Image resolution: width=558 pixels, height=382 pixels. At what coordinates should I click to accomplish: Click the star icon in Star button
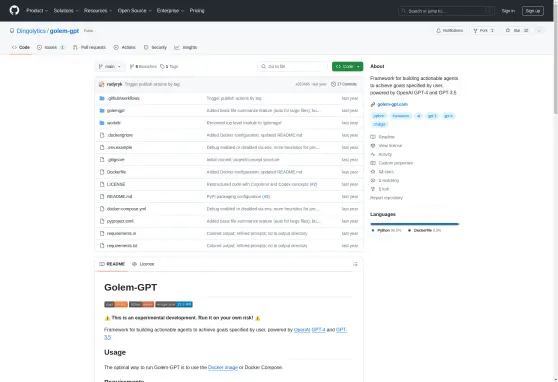508,31
